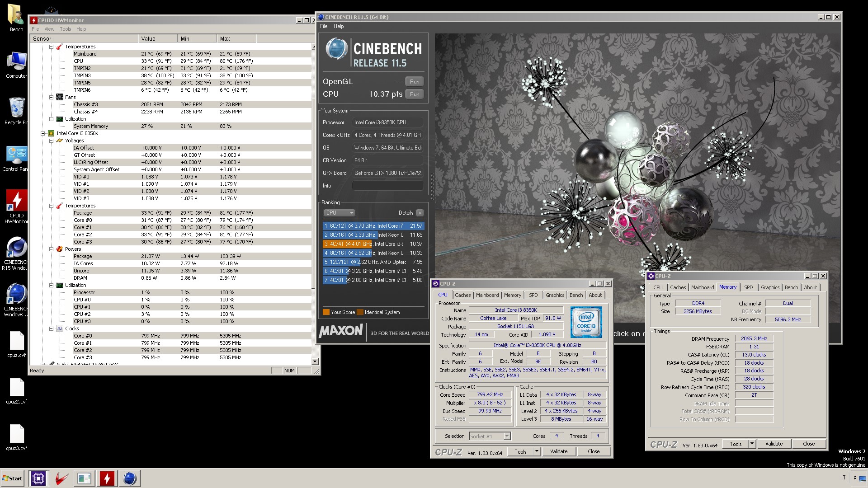Image resolution: width=868 pixels, height=488 pixels.
Task: Click the Value column header
Action: coord(157,39)
